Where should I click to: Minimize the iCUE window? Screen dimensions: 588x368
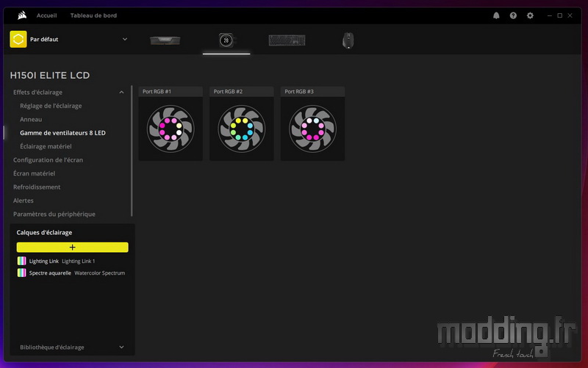(x=549, y=15)
